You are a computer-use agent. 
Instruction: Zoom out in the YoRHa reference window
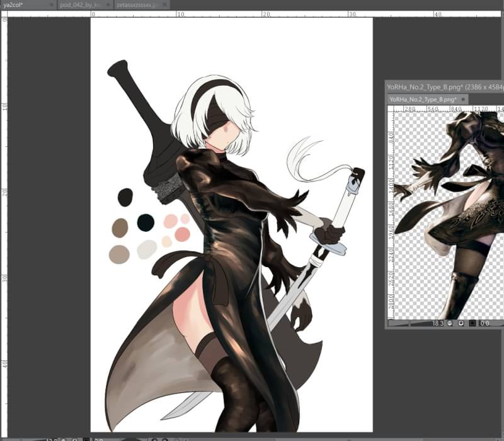click(x=450, y=323)
